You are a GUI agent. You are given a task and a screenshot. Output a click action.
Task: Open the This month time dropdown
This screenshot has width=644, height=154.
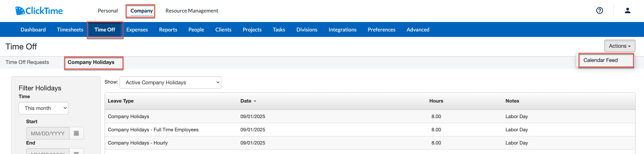43,108
